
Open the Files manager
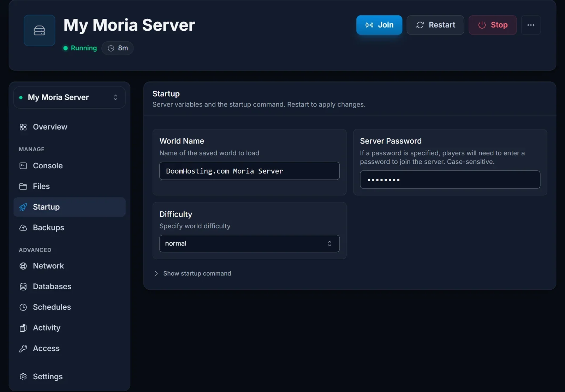coord(70,186)
